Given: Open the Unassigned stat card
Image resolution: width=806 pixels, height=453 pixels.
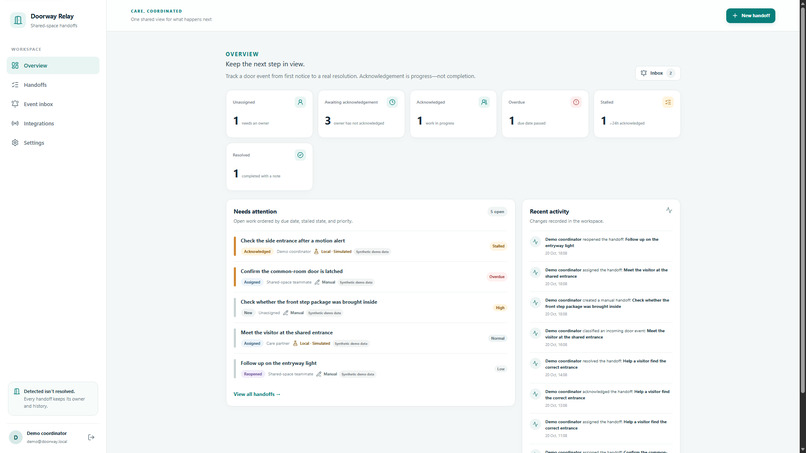Looking at the screenshot, I should tap(269, 114).
